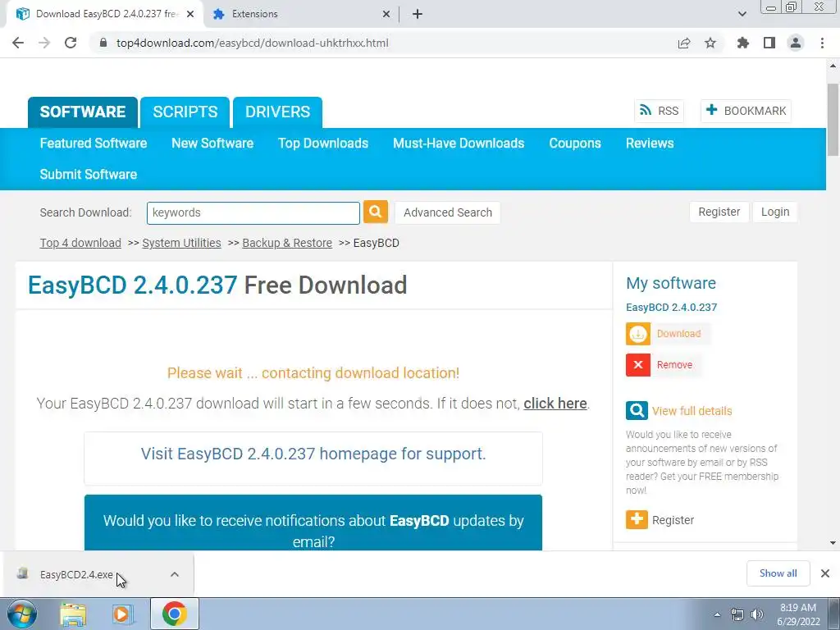
Task: Click the scrollbar down arrow
Action: pyautogui.click(x=833, y=543)
